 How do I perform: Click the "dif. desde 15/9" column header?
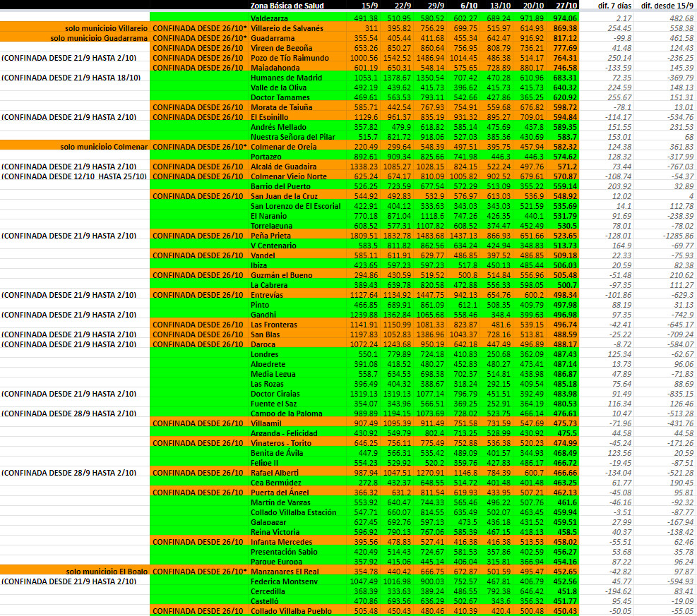[667, 6]
